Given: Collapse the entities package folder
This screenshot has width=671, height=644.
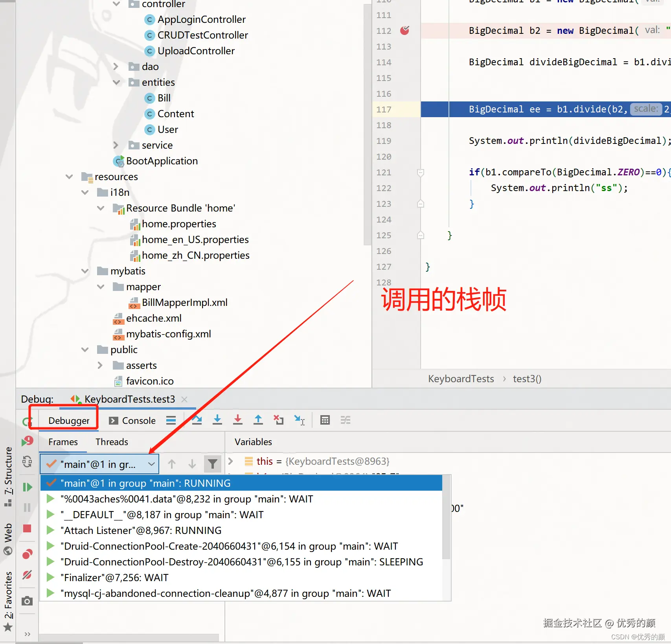Looking at the screenshot, I should 116,82.
